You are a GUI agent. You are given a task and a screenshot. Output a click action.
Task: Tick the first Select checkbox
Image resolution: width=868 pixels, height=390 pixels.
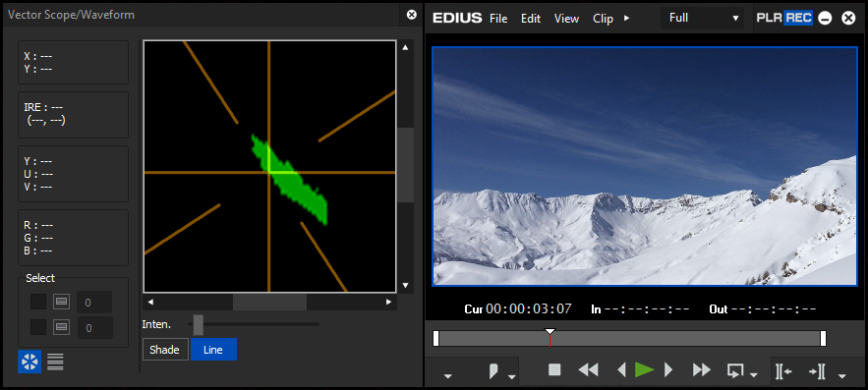pyautogui.click(x=38, y=302)
